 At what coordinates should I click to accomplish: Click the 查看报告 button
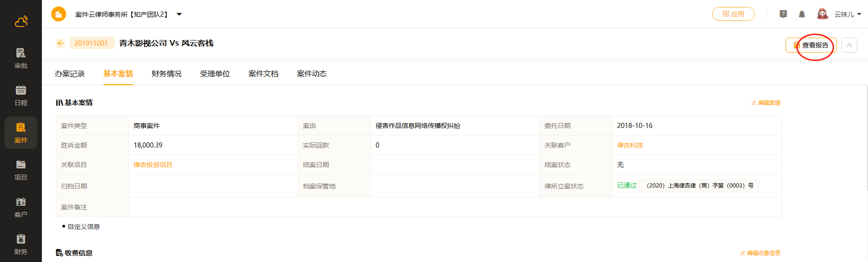click(x=811, y=45)
